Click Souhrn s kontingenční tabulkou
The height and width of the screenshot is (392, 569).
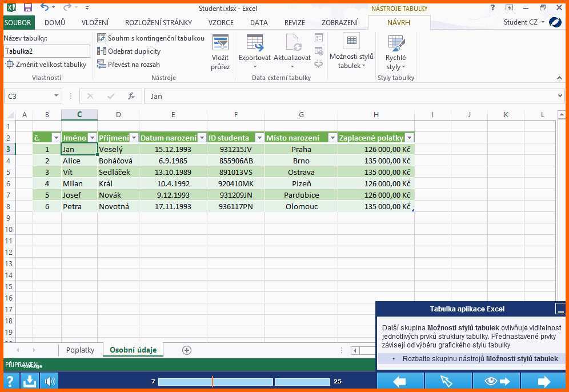pyautogui.click(x=151, y=38)
